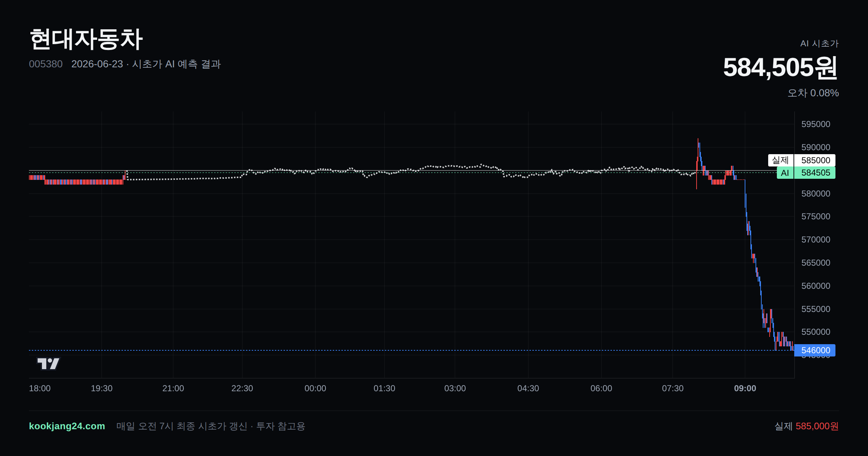Click the 매일 오전 7시 최종 시초가 갱신 note
Viewport: 868px width, 456px height.
click(182, 426)
